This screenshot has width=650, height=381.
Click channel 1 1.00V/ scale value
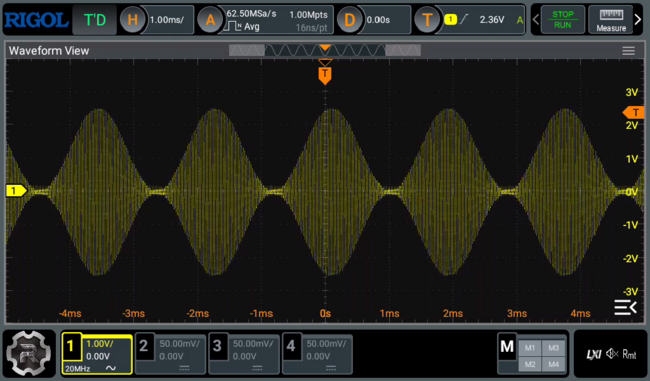[99, 344]
